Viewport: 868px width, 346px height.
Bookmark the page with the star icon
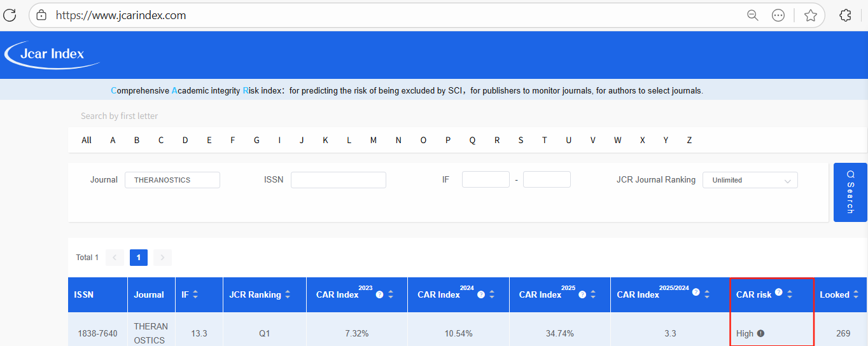[x=810, y=15]
